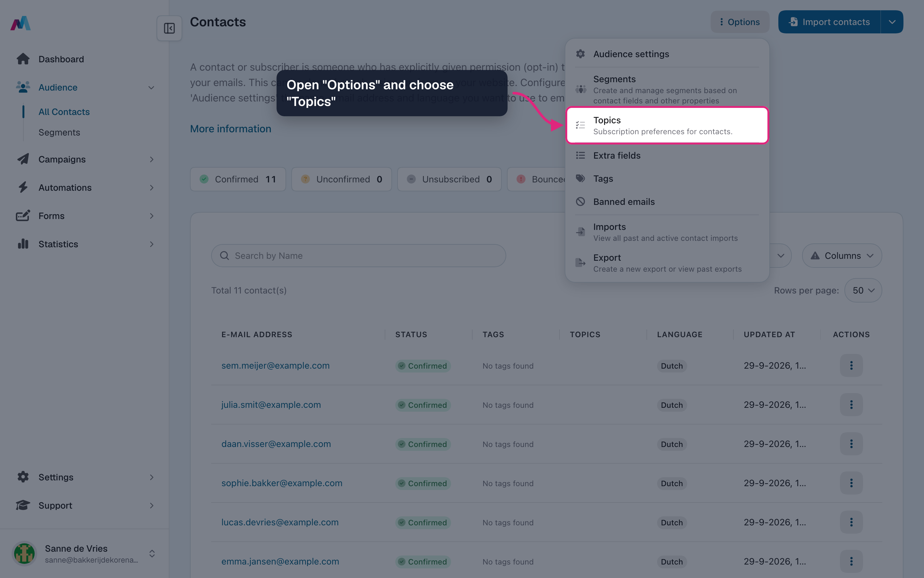Toggle the Unsubscribed status filter
Viewport: 924px width, 578px height.
pos(449,179)
